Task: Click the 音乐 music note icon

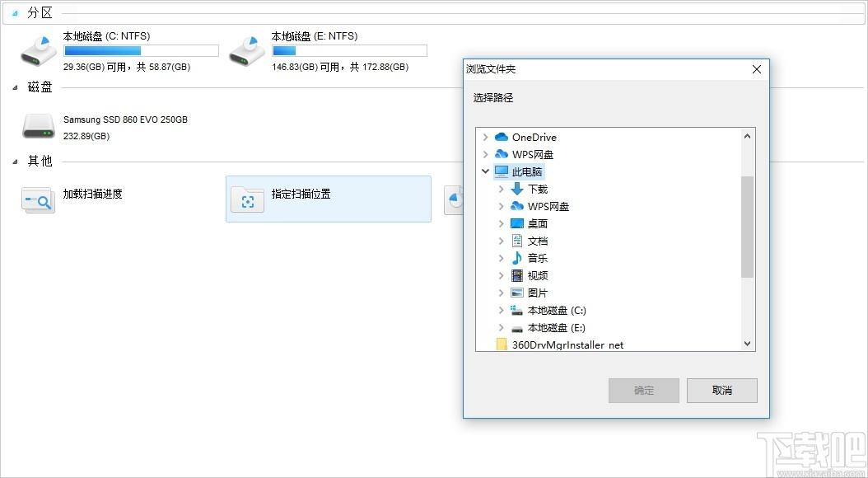Action: click(x=517, y=258)
